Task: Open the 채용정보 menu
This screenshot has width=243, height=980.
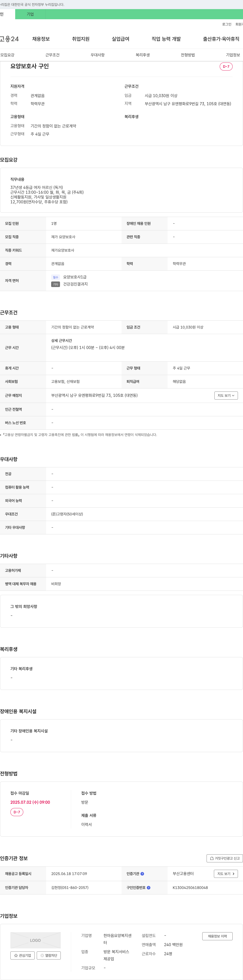Action: coord(41,39)
